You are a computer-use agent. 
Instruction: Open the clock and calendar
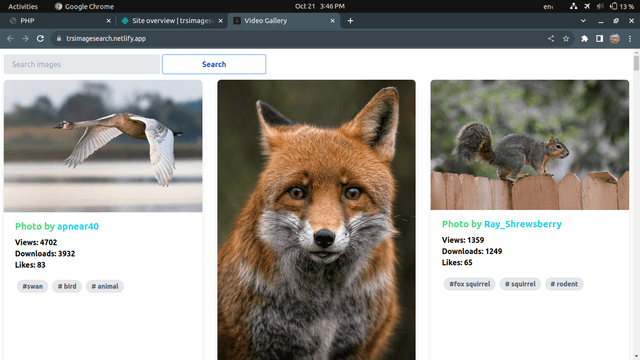[320, 6]
